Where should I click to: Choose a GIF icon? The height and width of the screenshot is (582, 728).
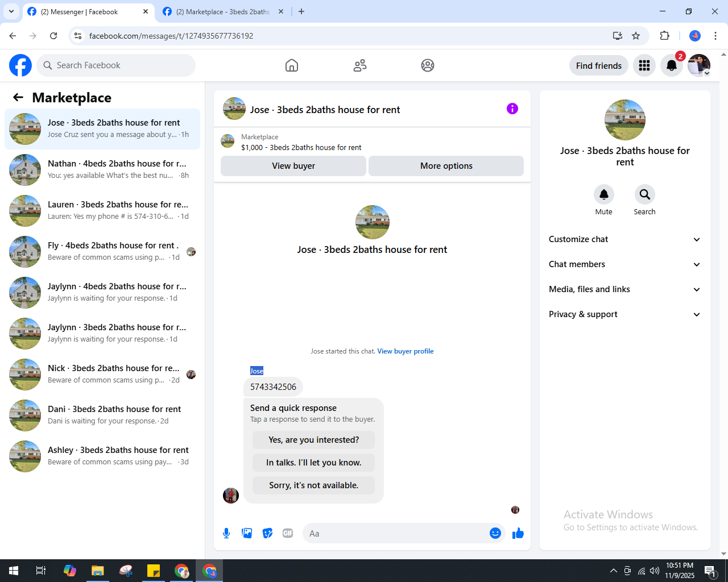[288, 533]
